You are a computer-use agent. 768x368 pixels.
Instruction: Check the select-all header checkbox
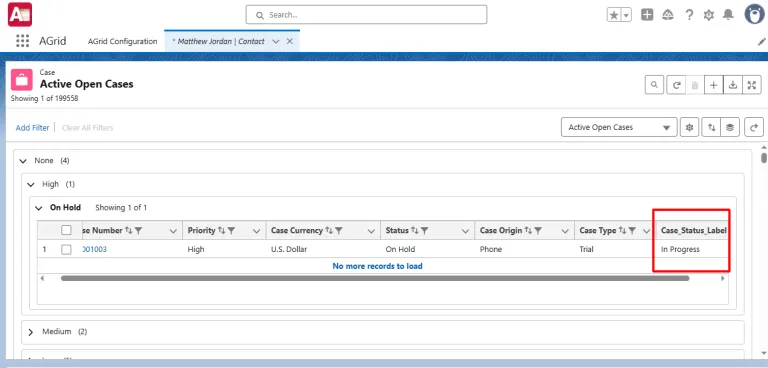tap(66, 230)
